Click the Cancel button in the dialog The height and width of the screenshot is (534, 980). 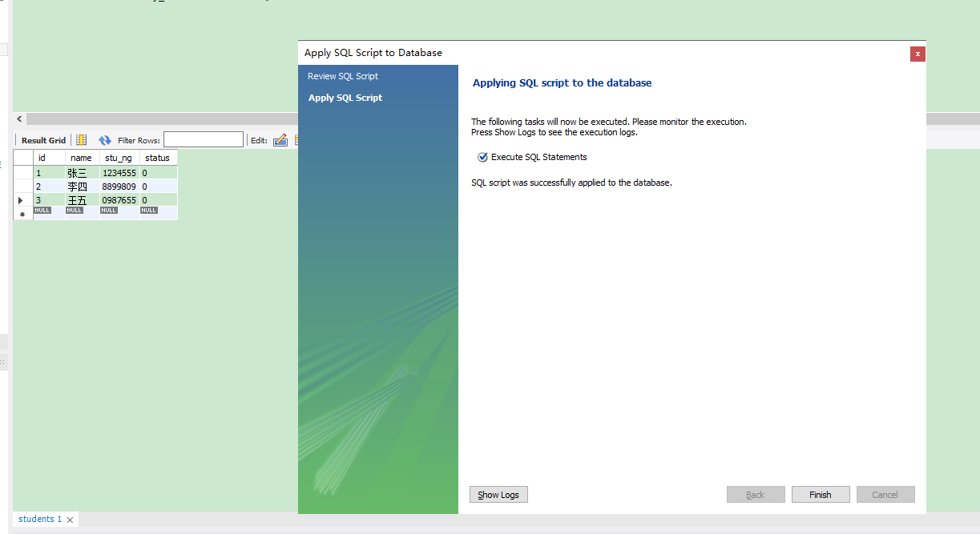885,495
